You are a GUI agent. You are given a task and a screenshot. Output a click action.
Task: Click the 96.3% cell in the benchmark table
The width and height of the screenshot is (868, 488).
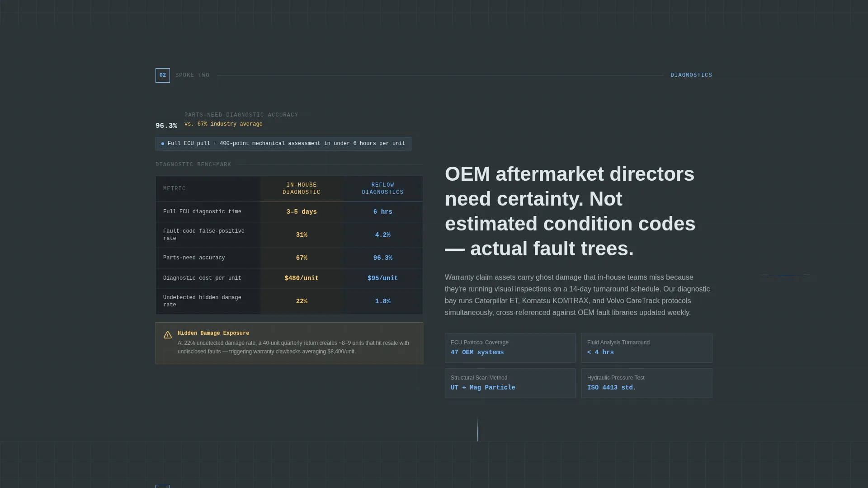click(x=383, y=258)
